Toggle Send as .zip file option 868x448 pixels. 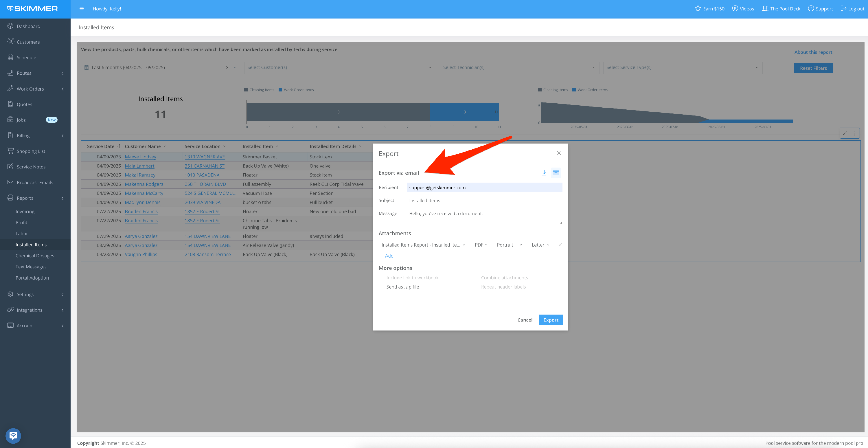click(x=402, y=287)
